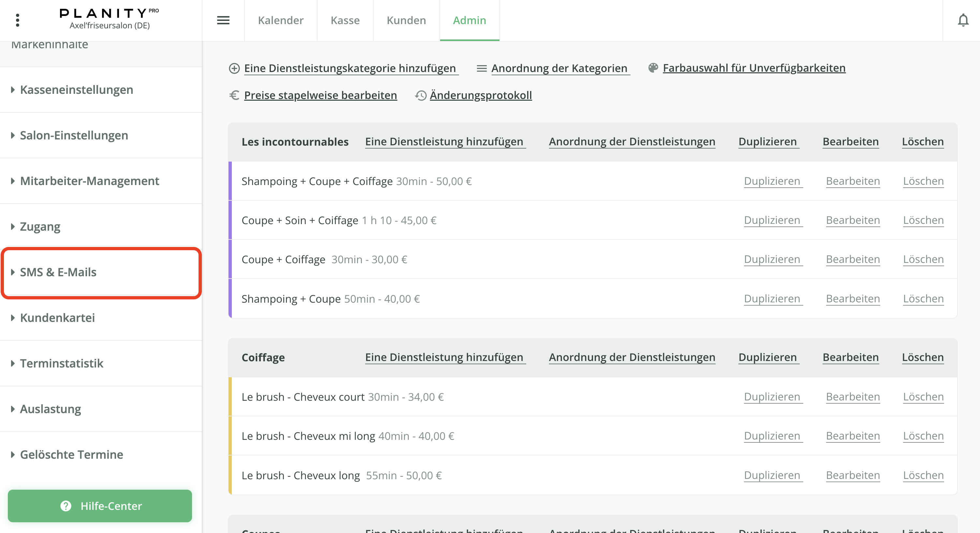The width and height of the screenshot is (980, 533).
Task: Open the hamburger navigation menu
Action: [x=223, y=20]
